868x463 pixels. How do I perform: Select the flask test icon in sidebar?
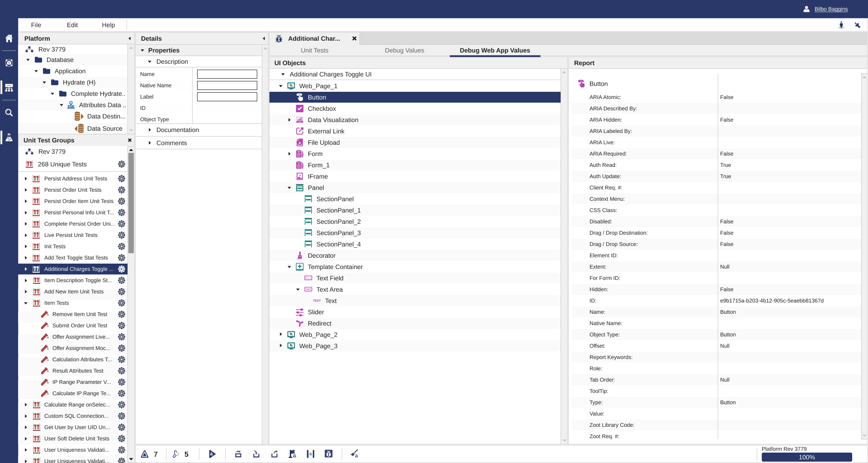pyautogui.click(x=9, y=137)
